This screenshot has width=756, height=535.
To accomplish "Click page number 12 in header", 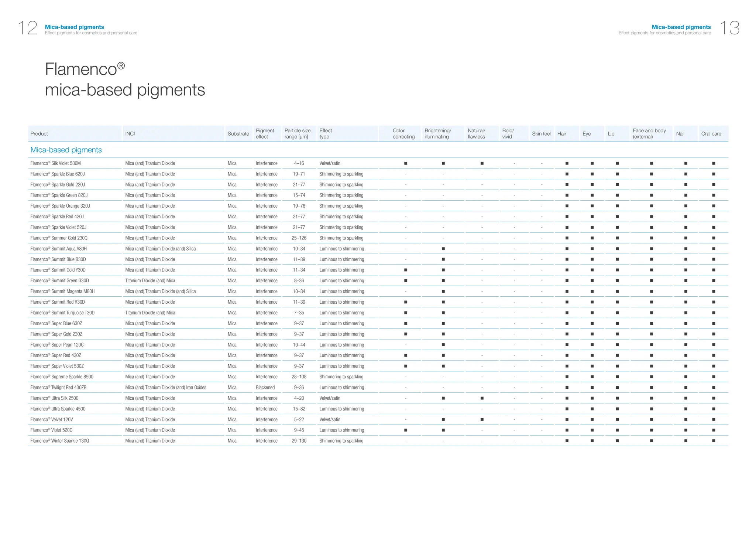I will click(28, 28).
